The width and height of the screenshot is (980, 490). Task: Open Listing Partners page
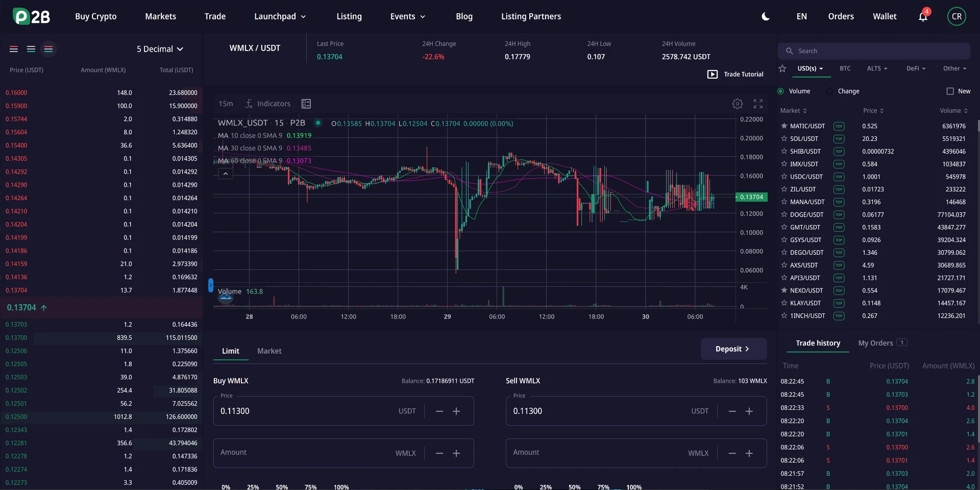(531, 16)
